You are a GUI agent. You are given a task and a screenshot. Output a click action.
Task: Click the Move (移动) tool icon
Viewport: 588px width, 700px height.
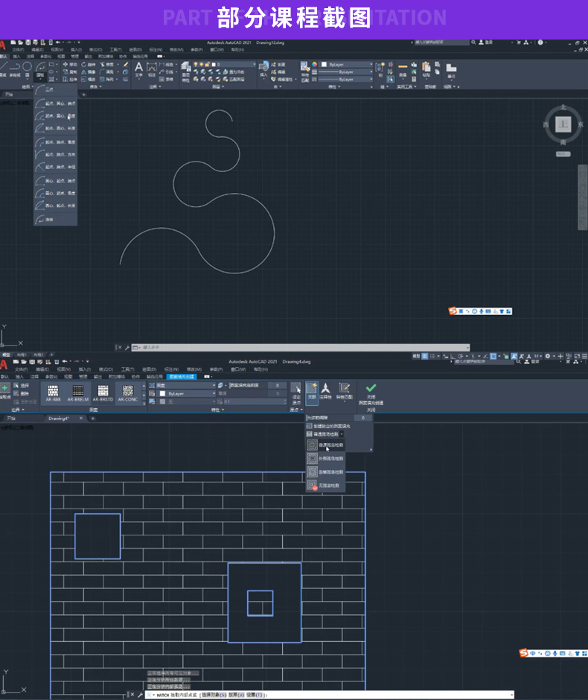click(65, 64)
